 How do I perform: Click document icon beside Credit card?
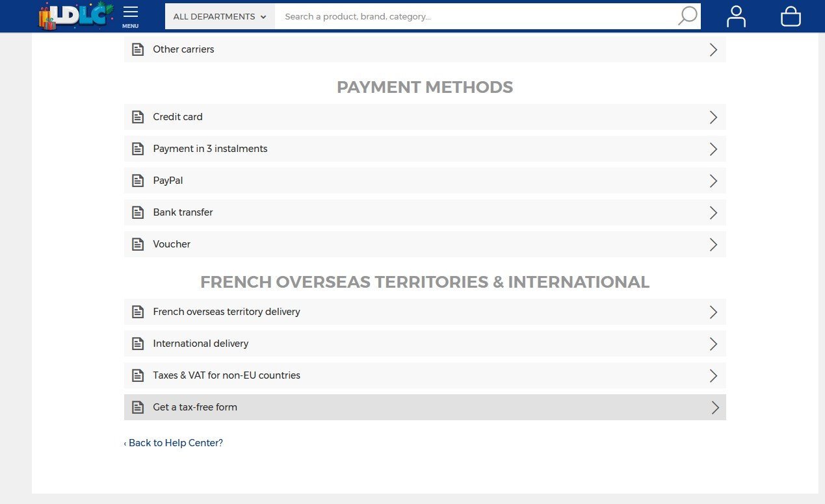coord(138,117)
